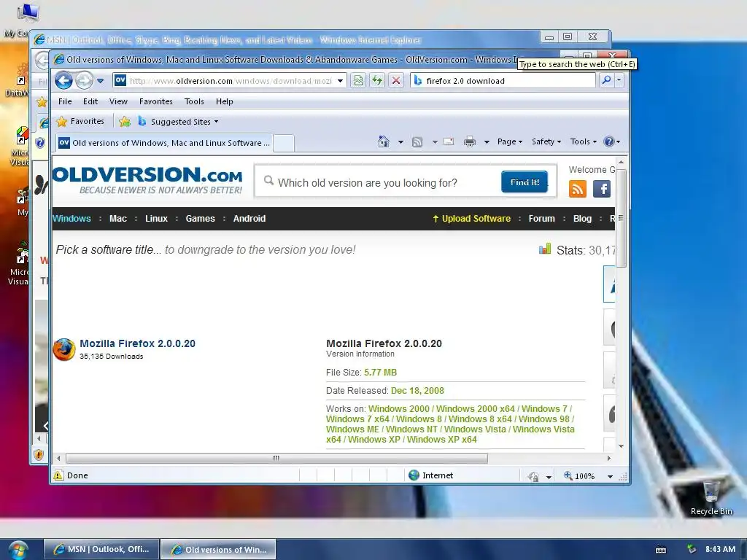Viewport: 747px width, 560px height.
Task: Switch to MSN Outlook taskbar button
Action: click(x=101, y=549)
